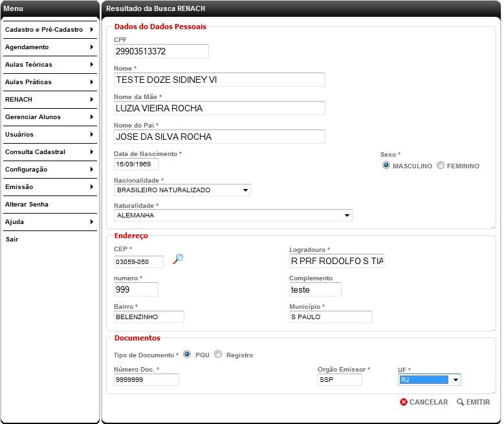Click Sair to log out
The width and height of the screenshot is (504, 424).
pos(12,240)
